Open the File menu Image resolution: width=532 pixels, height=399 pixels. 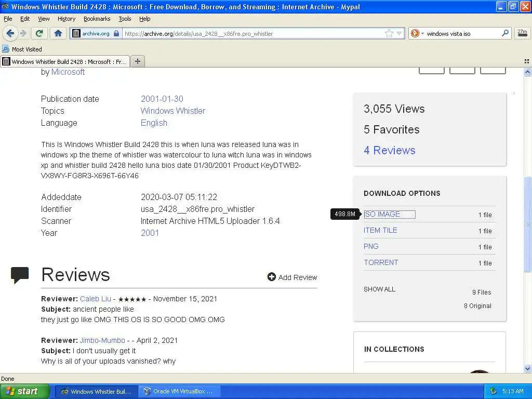tap(8, 19)
